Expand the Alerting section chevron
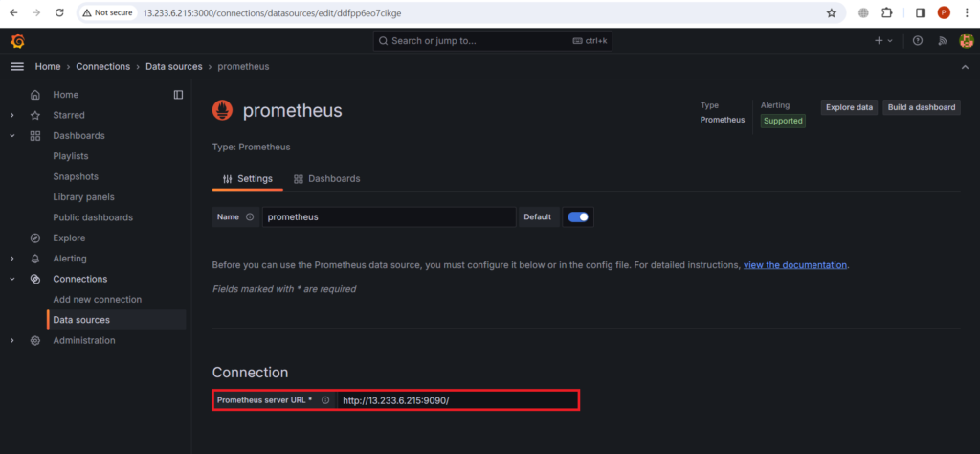This screenshot has height=454, width=980. (x=12, y=259)
